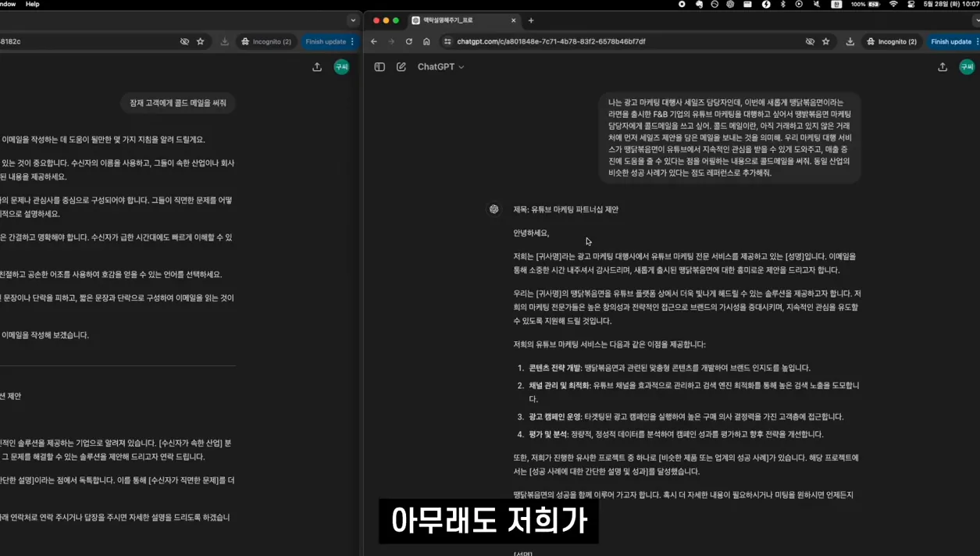
Task: Open downloads in left browser window
Action: (x=224, y=41)
